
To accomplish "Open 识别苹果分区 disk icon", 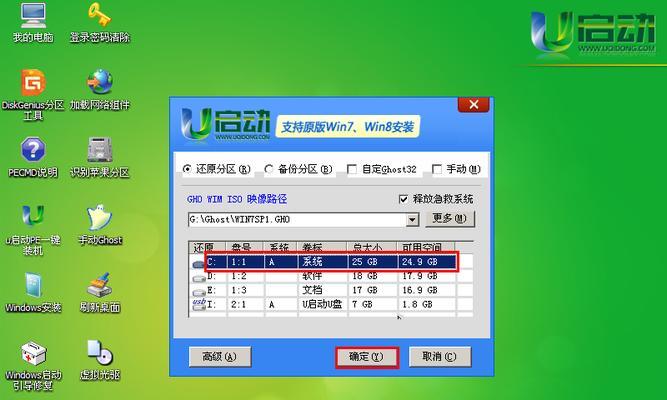I will click(x=100, y=157).
